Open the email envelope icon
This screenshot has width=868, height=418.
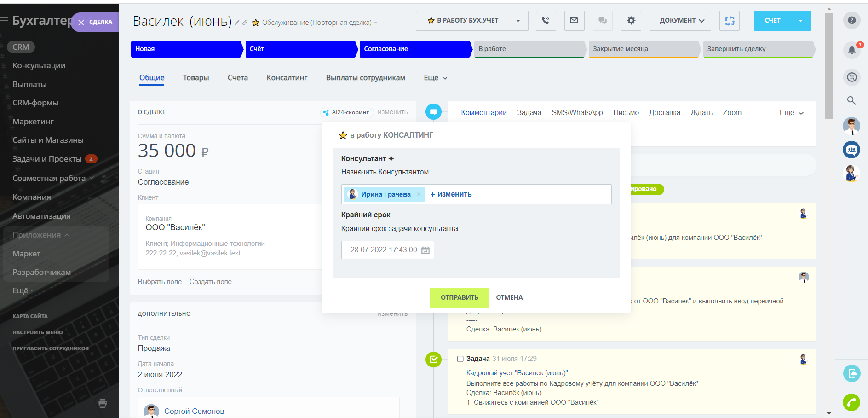coord(574,21)
